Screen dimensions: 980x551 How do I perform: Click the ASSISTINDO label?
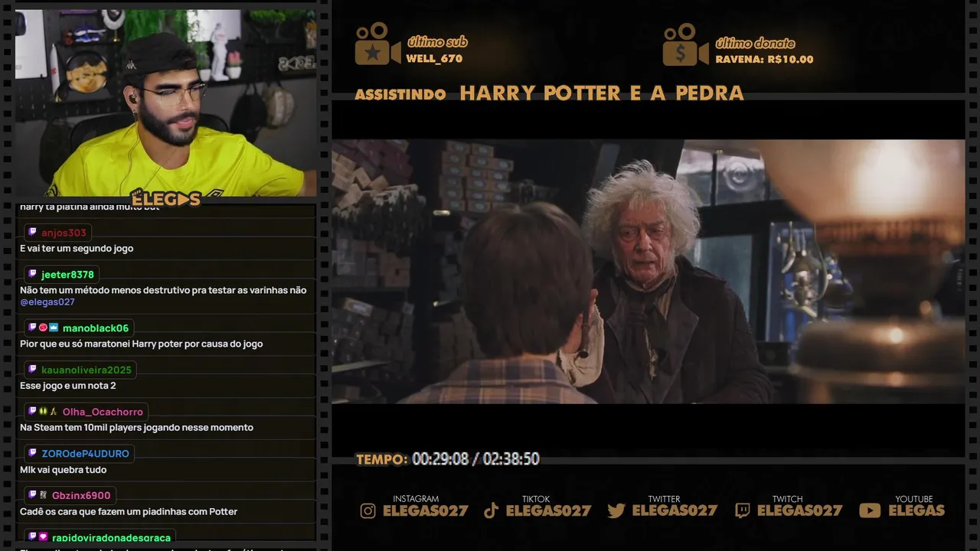pos(400,94)
